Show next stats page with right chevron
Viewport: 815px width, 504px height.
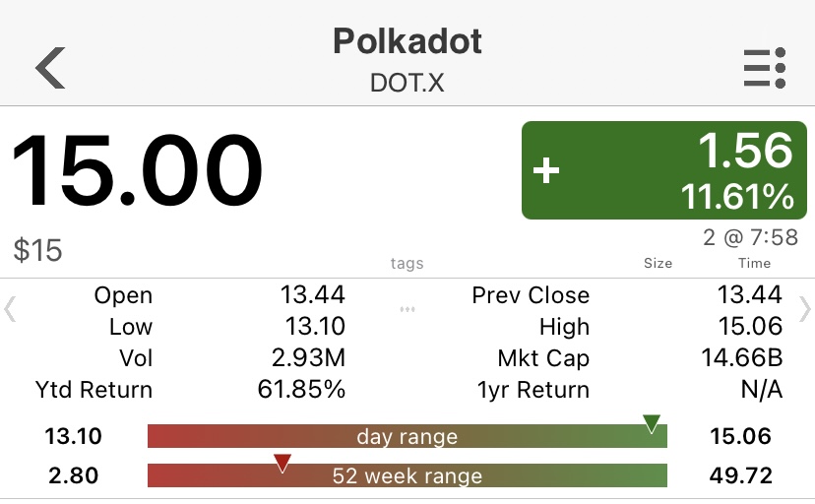pos(804,310)
